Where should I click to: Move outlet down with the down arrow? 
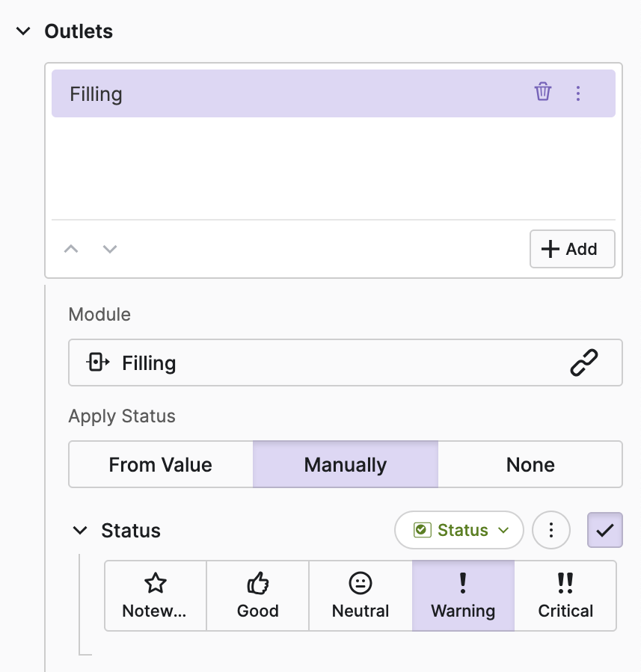(x=110, y=249)
